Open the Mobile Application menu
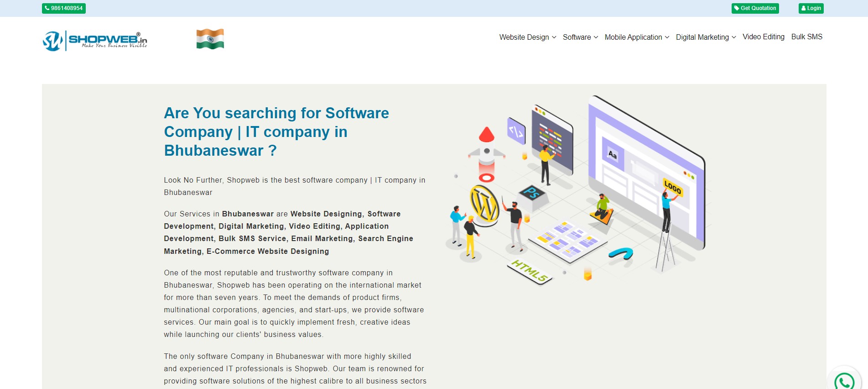This screenshot has height=389, width=868. [633, 37]
